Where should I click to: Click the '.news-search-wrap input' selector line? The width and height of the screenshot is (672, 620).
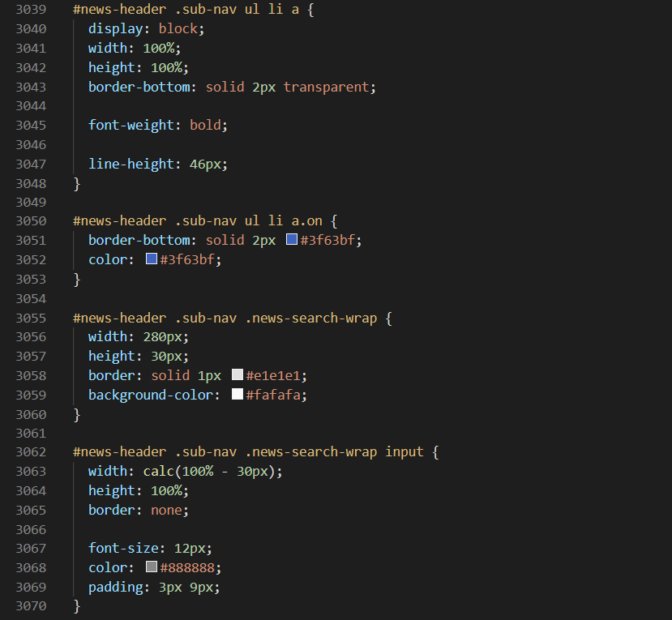[x=256, y=452]
